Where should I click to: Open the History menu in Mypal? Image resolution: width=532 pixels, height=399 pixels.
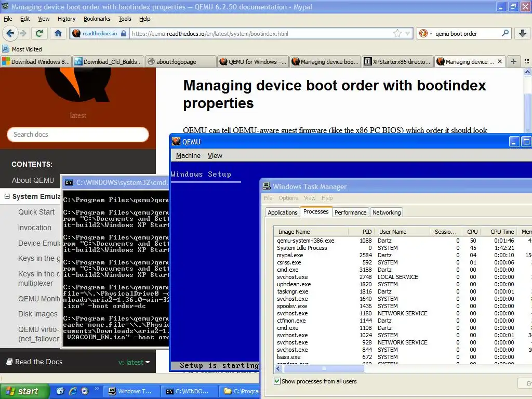[66, 19]
